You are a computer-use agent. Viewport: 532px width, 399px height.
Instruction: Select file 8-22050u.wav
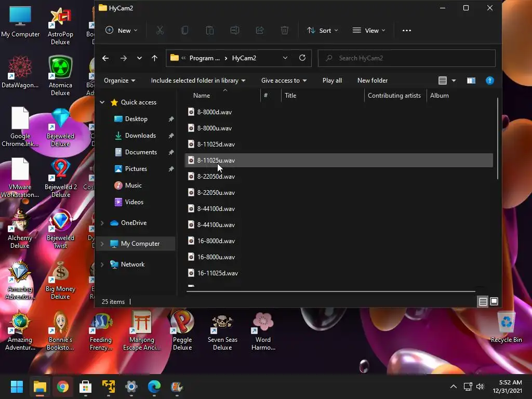(x=216, y=193)
